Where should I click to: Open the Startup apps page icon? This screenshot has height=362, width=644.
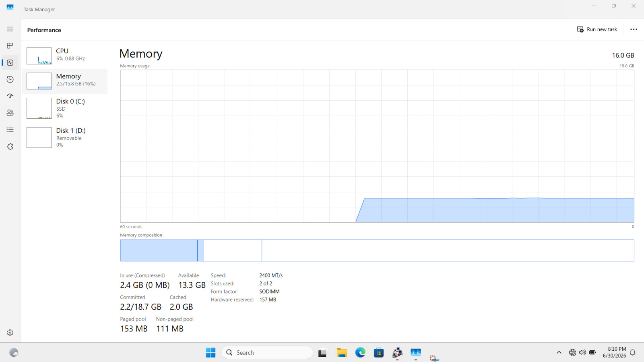[10, 96]
